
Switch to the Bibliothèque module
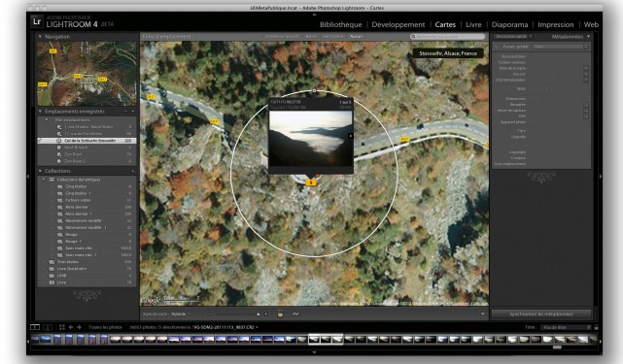(x=340, y=24)
